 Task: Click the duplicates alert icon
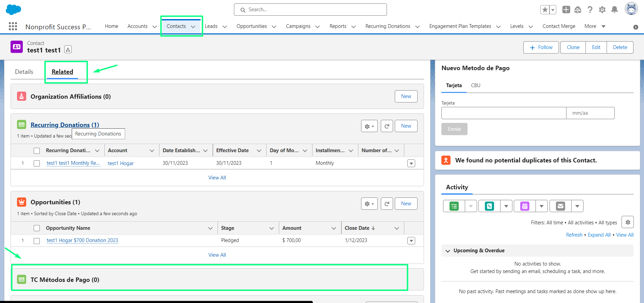(446, 160)
